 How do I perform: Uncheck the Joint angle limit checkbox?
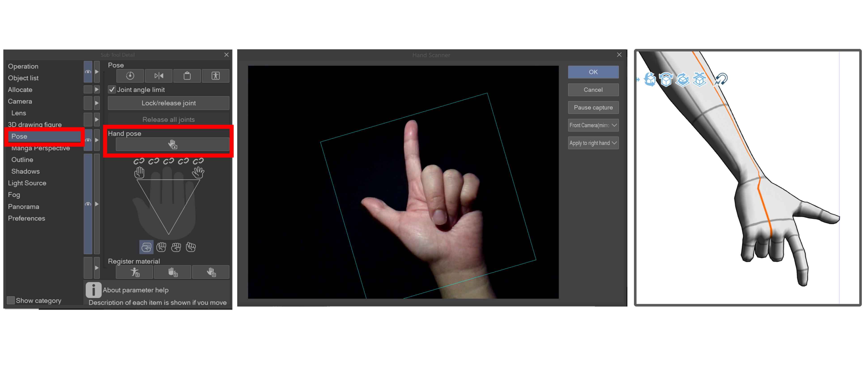[112, 90]
